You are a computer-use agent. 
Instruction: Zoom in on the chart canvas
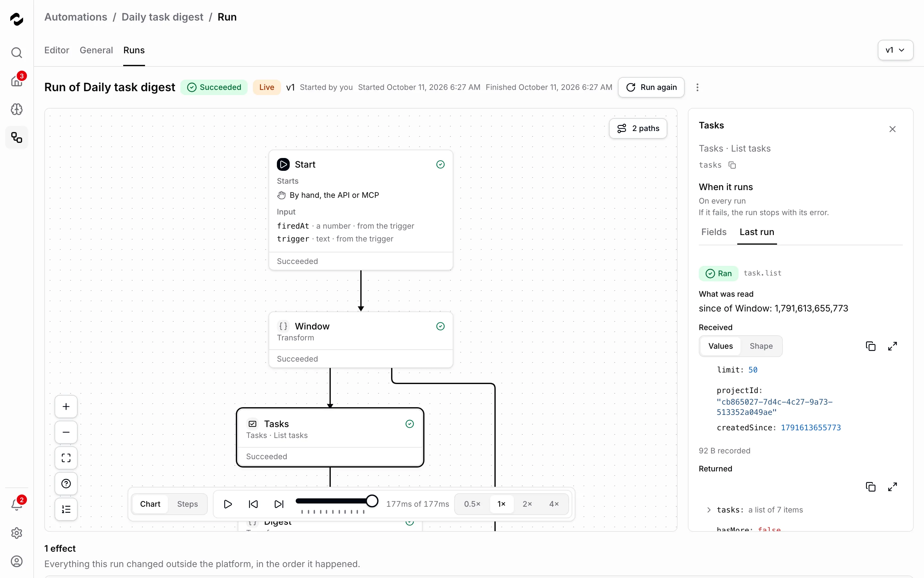coord(66,406)
